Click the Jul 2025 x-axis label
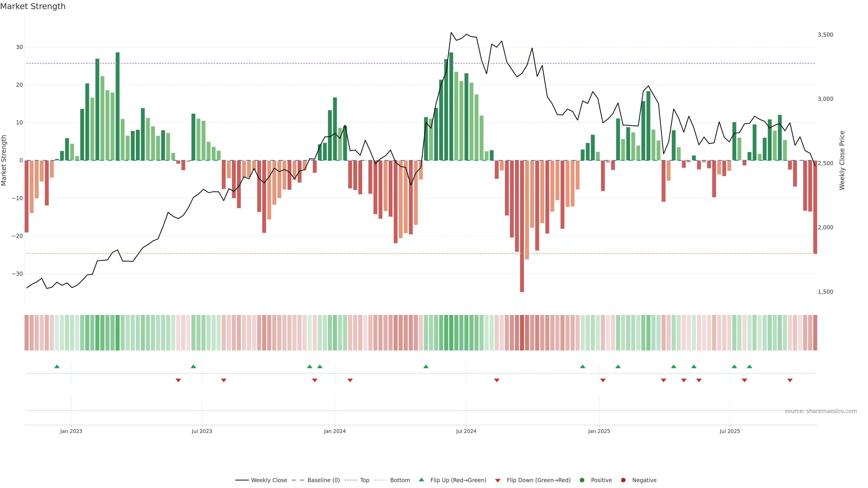 coord(729,431)
